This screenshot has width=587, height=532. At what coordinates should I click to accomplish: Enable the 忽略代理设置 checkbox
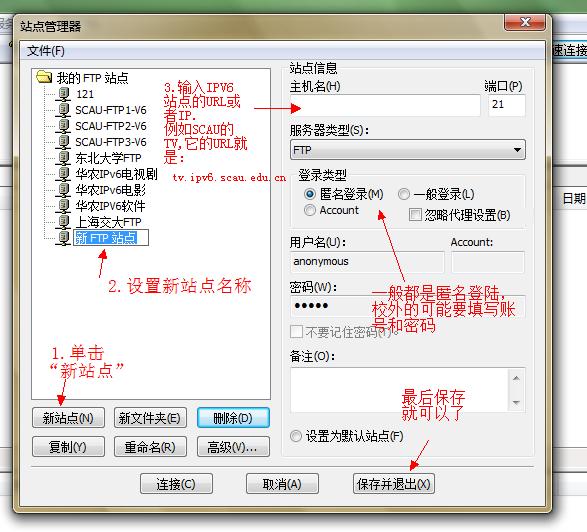coord(415,215)
